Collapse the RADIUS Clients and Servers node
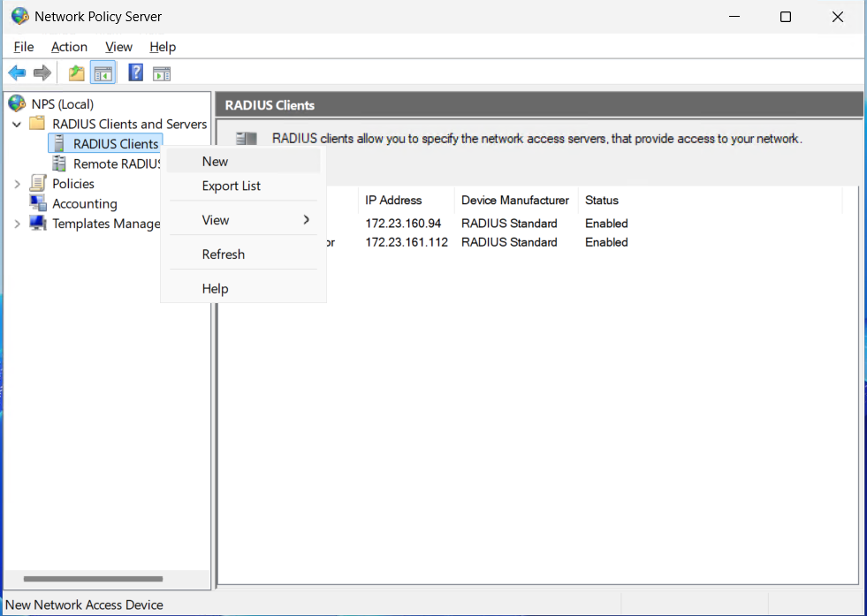Viewport: 867px width, 616px height. [x=17, y=124]
